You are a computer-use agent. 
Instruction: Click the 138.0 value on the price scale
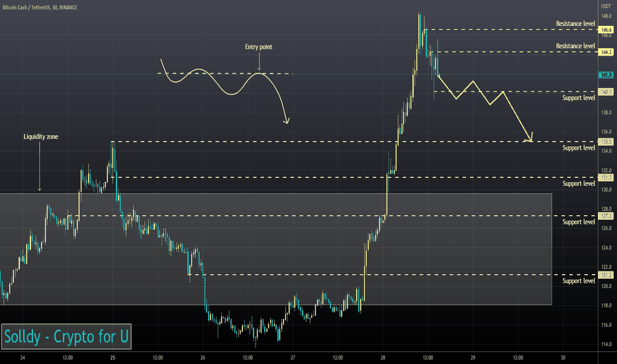point(606,113)
